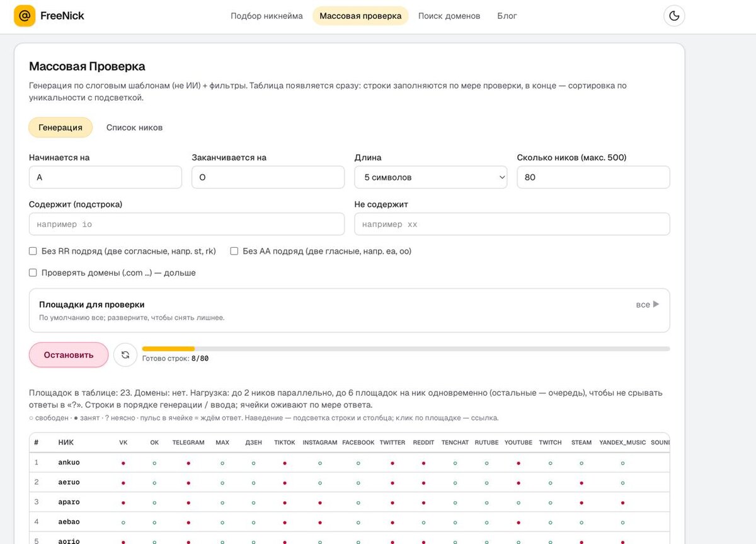756x544 pixels.
Task: Go to "Поиск доменов" page
Action: click(449, 16)
